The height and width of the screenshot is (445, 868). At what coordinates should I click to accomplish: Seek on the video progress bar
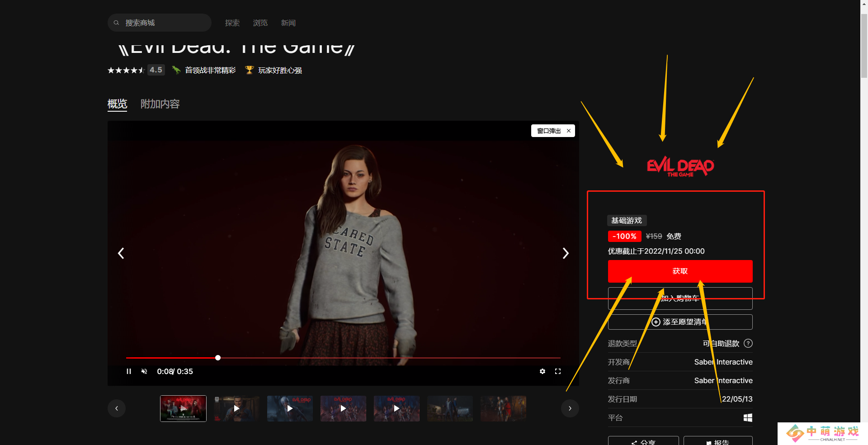[x=343, y=358]
